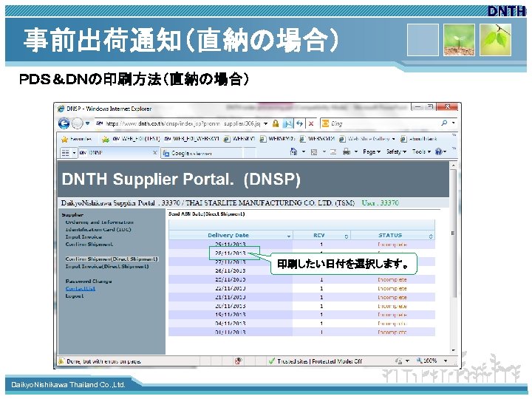Open a new blank tab
This screenshot has width=532, height=399.
tap(250, 154)
